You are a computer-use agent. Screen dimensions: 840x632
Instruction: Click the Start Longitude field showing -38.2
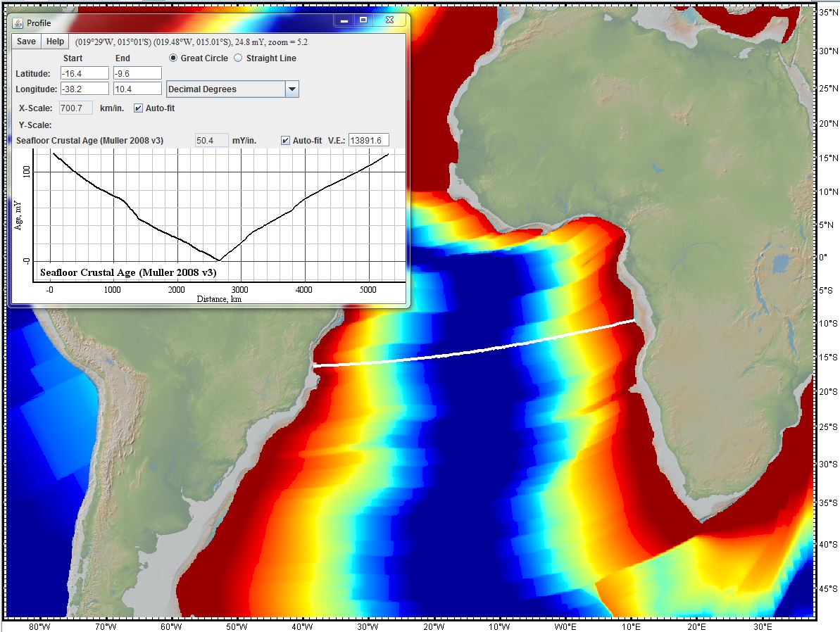click(x=84, y=89)
